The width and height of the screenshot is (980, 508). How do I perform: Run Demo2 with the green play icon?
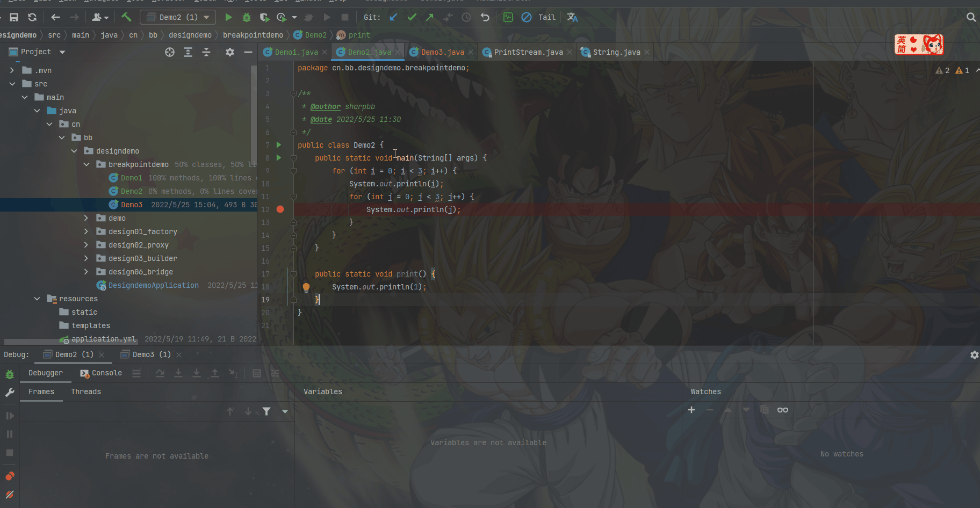[x=228, y=17]
